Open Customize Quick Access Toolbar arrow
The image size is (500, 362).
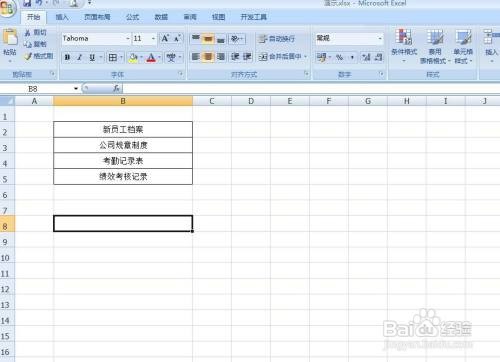[89, 3]
